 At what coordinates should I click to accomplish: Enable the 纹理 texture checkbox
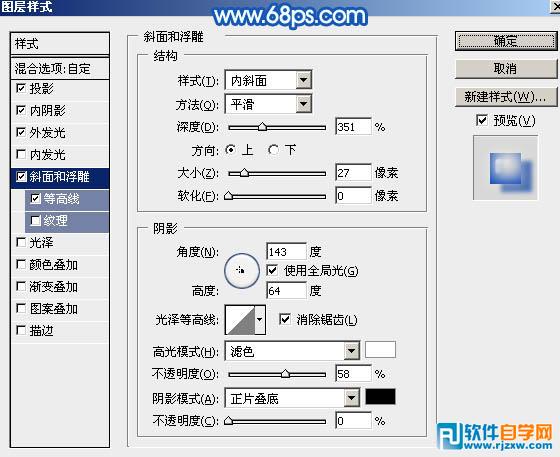click(x=36, y=221)
